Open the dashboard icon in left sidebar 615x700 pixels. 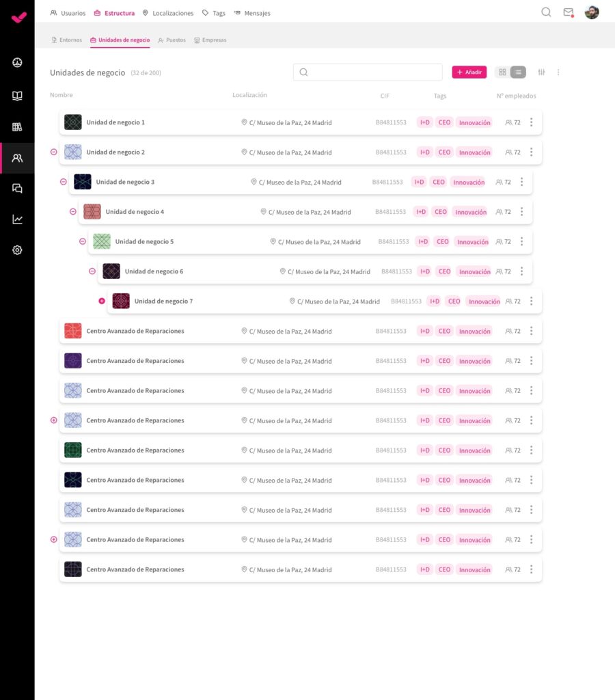click(17, 63)
